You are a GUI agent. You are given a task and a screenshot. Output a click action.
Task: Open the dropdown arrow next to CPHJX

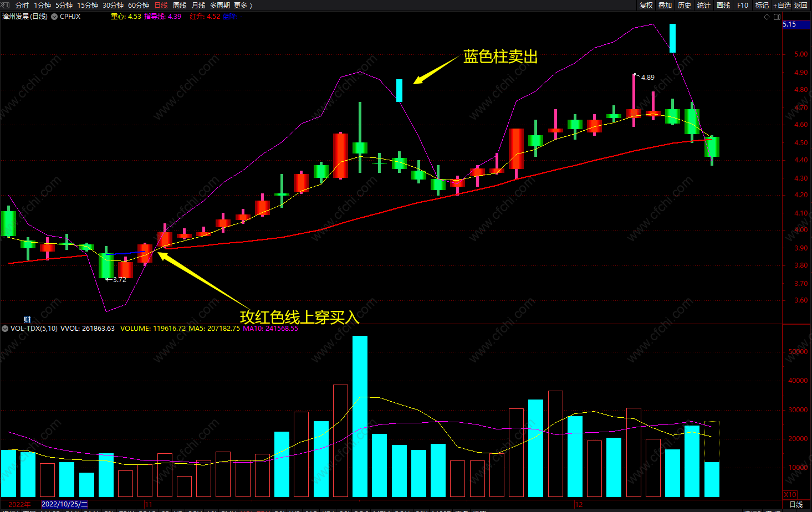click(x=54, y=17)
